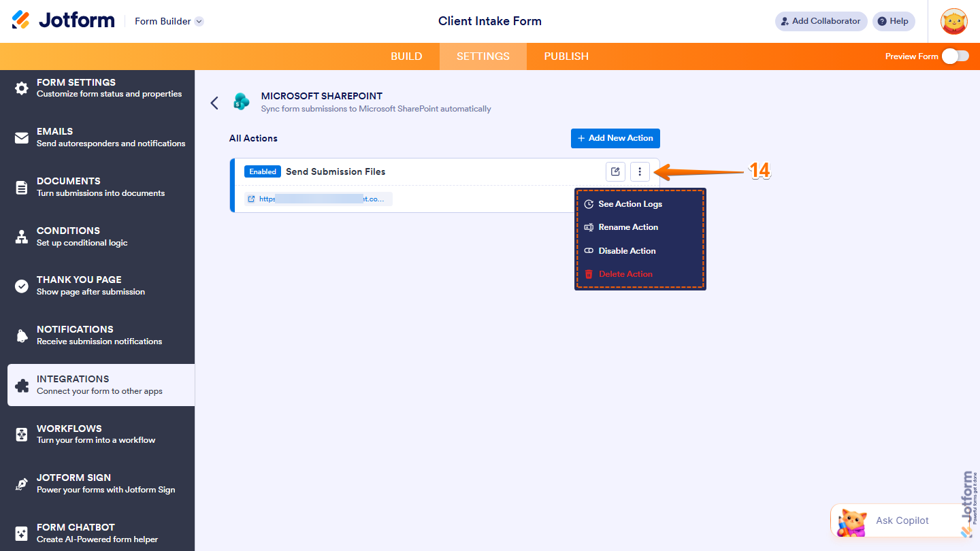The width and height of the screenshot is (980, 551).
Task: Click the Thank You Page checkmark icon
Action: click(x=21, y=285)
